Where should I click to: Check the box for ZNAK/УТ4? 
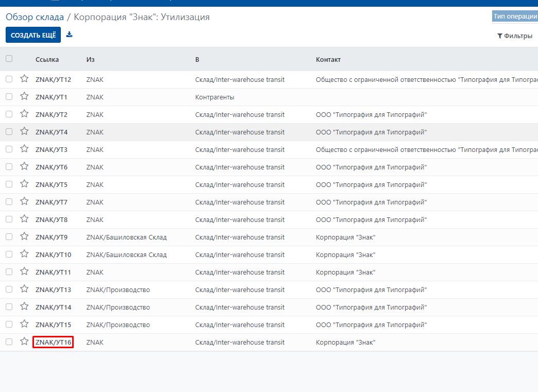[x=9, y=132]
